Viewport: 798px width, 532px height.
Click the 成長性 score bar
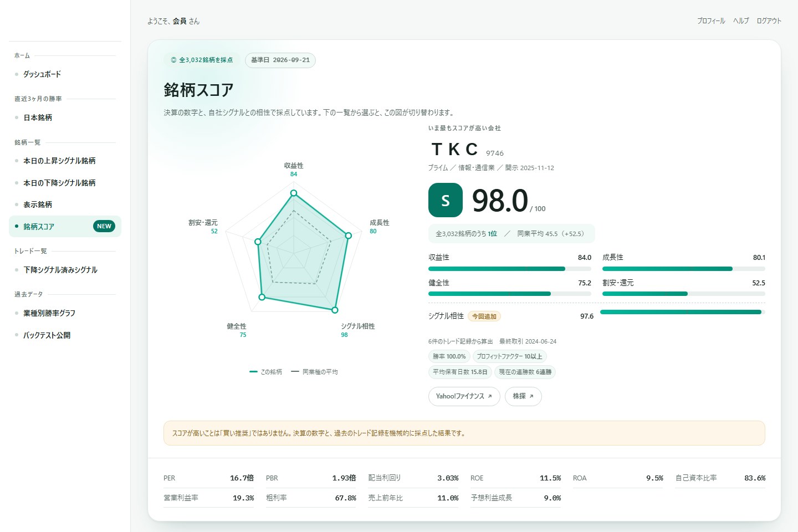[x=684, y=269]
